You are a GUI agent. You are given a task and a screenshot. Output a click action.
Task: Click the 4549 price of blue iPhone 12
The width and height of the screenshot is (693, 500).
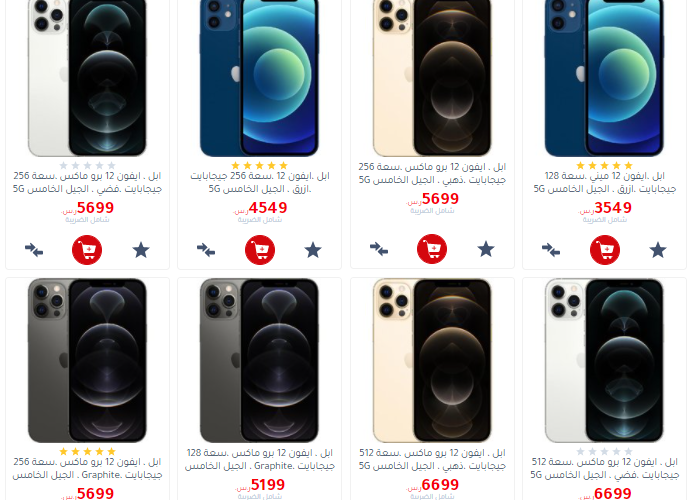tap(268, 207)
